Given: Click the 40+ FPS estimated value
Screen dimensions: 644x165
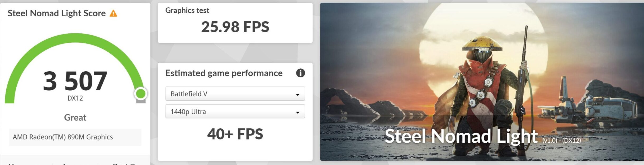Looking at the screenshot, I should (235, 134).
